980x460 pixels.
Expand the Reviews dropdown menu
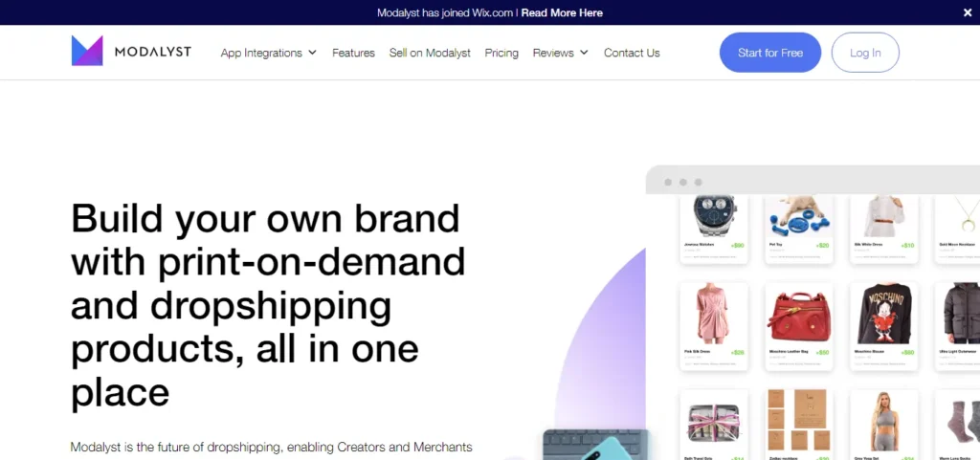[x=561, y=53]
